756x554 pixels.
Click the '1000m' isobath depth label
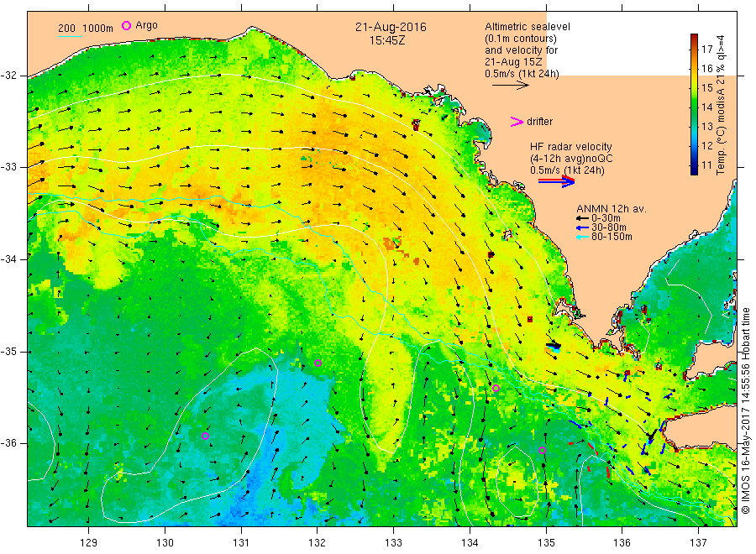pos(98,29)
